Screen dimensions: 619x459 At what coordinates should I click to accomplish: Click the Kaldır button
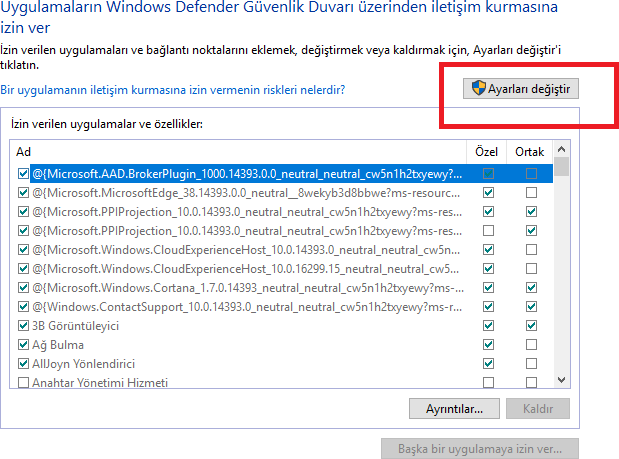point(538,408)
